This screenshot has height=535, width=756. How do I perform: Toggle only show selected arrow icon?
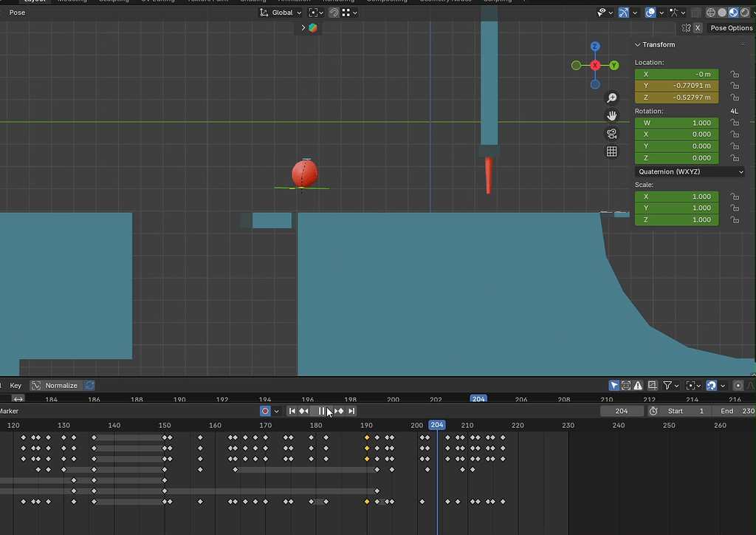(x=614, y=386)
